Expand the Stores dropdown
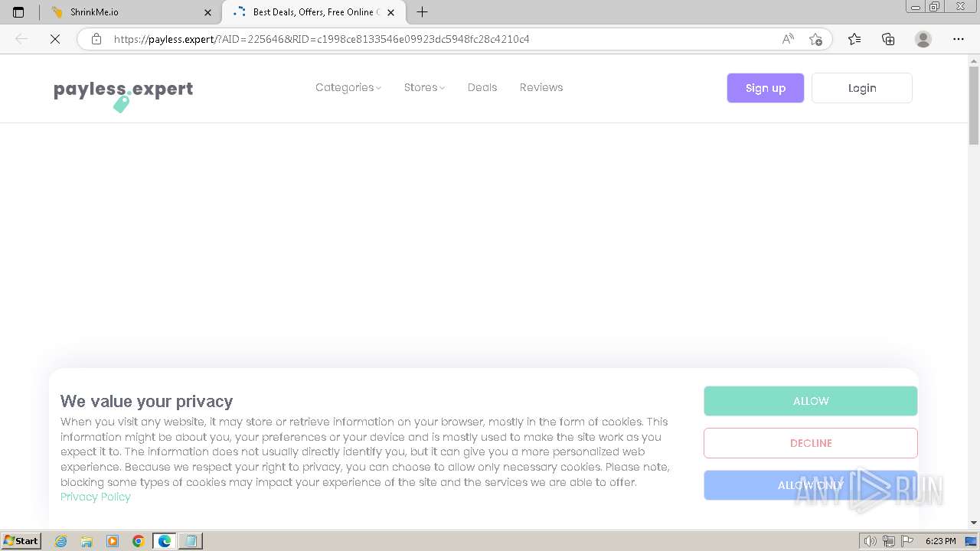 coord(424,87)
